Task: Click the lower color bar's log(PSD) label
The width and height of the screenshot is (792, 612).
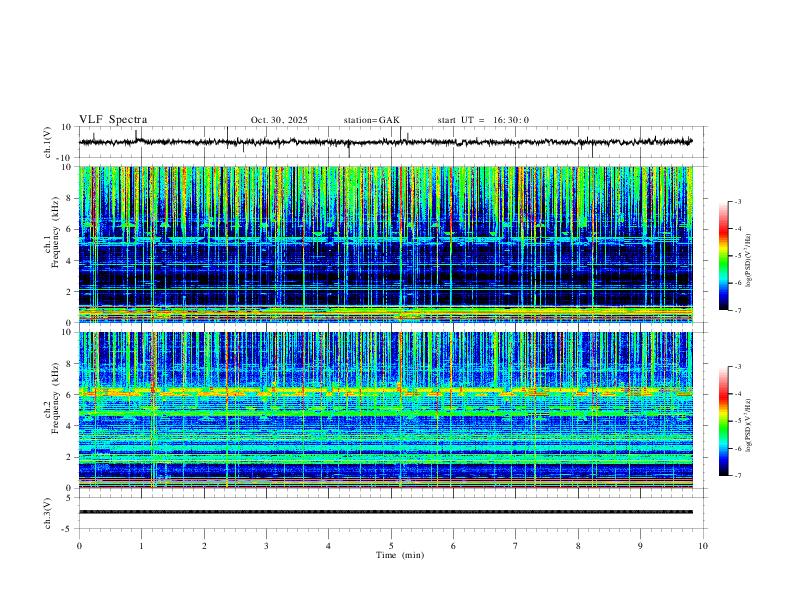Action: pyautogui.click(x=748, y=425)
